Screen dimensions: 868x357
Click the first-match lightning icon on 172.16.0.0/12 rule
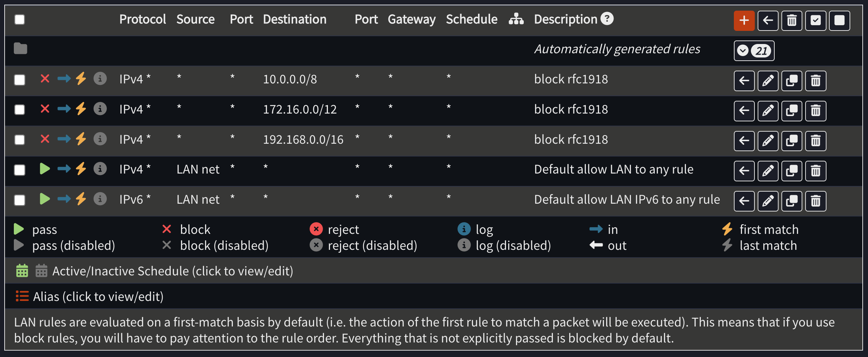[81, 109]
